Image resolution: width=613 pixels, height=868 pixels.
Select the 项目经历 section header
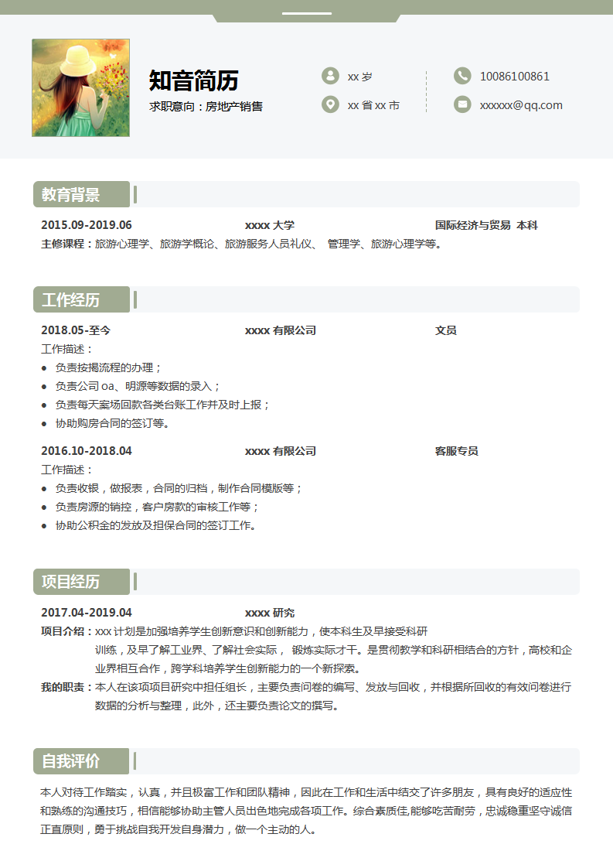click(71, 582)
